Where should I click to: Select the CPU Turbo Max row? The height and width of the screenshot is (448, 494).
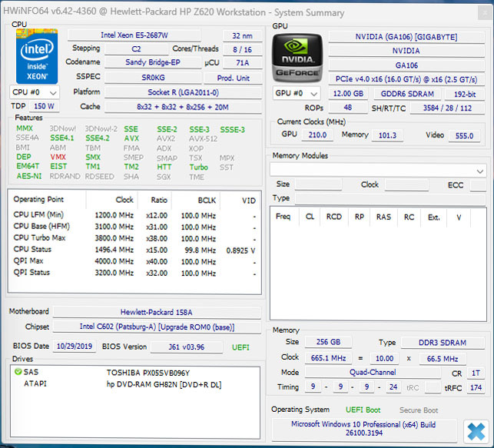pos(134,238)
